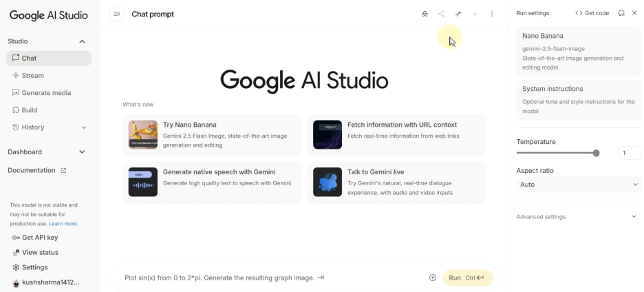
Task: Click the insert assets plus icon
Action: tap(433, 278)
